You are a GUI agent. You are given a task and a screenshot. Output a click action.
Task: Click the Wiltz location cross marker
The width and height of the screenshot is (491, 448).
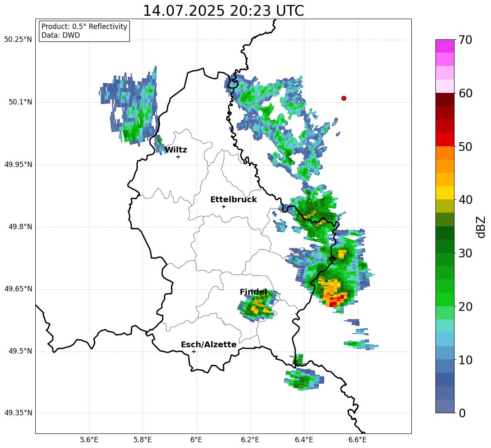(x=178, y=157)
